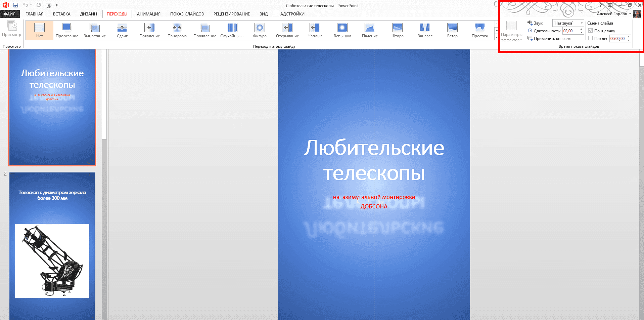
Task: Select the Прорезание transition effect
Action: [x=66, y=30]
